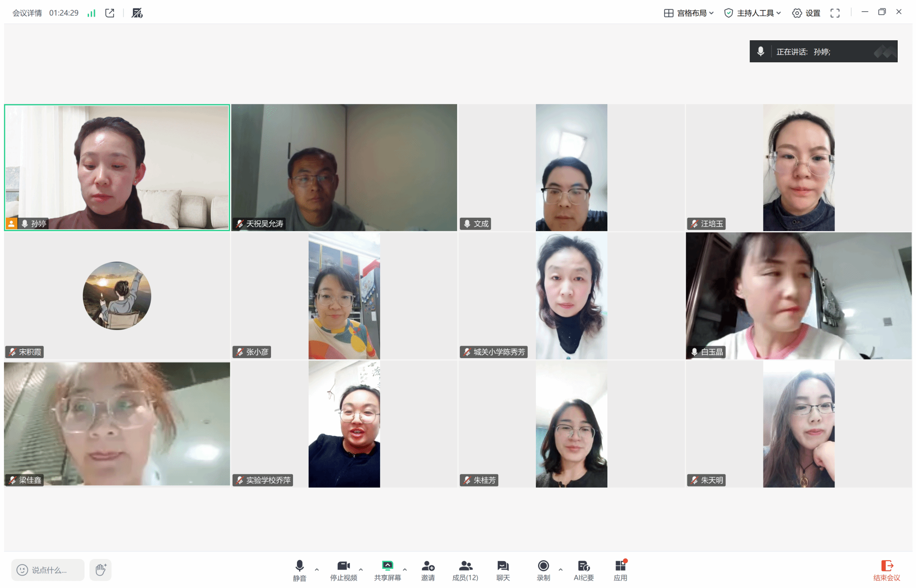The height and width of the screenshot is (588, 916).
Task: Click the raise hand icon
Action: [x=100, y=570]
